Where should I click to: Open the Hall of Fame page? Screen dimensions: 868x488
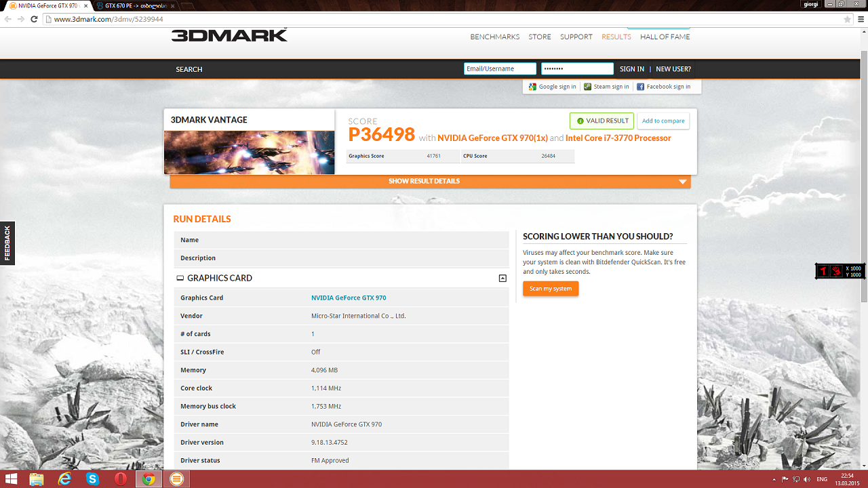point(665,37)
